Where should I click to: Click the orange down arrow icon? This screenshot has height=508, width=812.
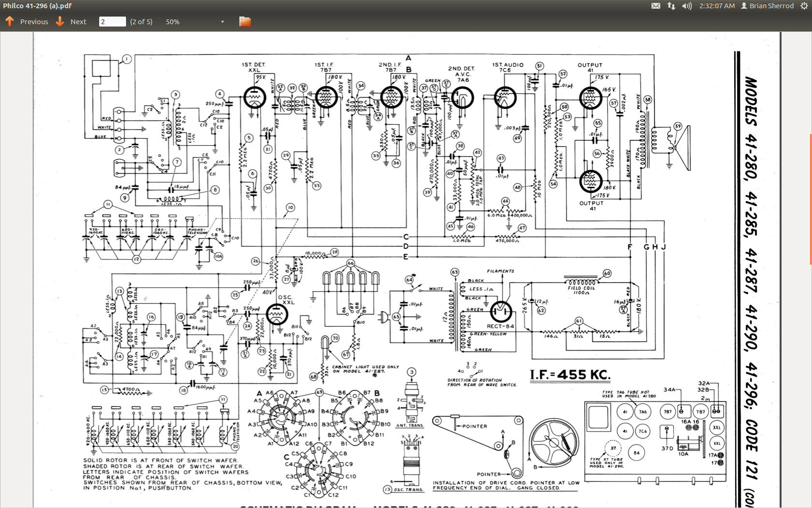click(60, 21)
